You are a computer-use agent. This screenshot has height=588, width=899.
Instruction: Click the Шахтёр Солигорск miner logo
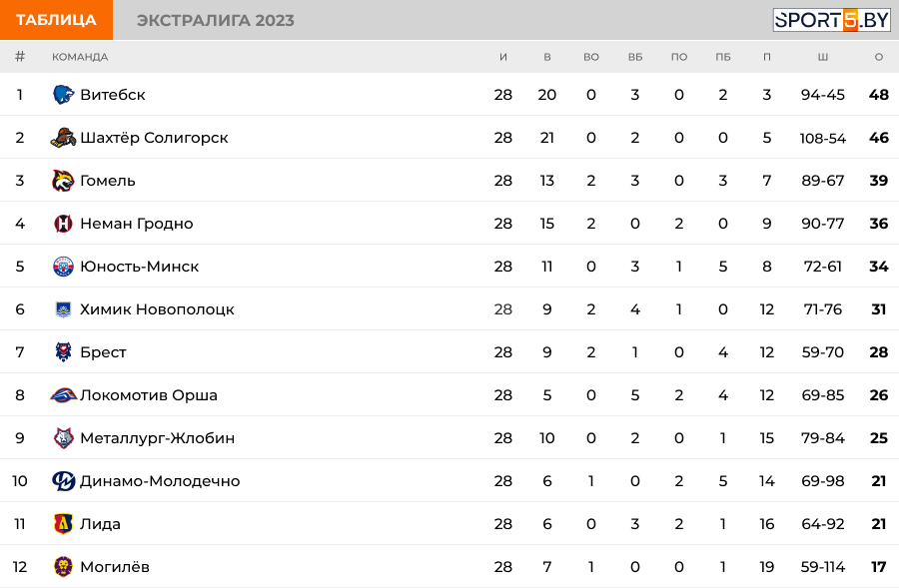63,138
